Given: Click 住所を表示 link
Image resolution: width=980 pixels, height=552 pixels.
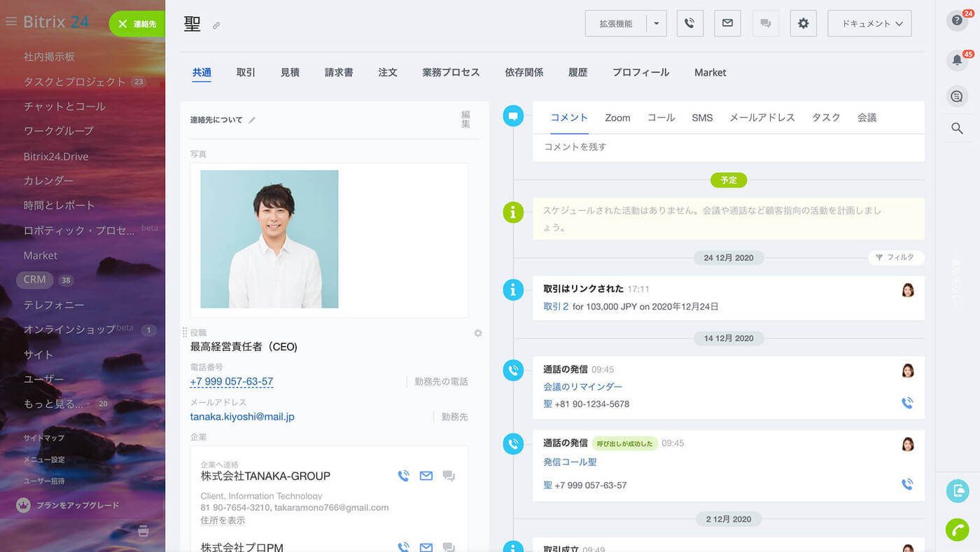Looking at the screenshot, I should click(x=223, y=520).
